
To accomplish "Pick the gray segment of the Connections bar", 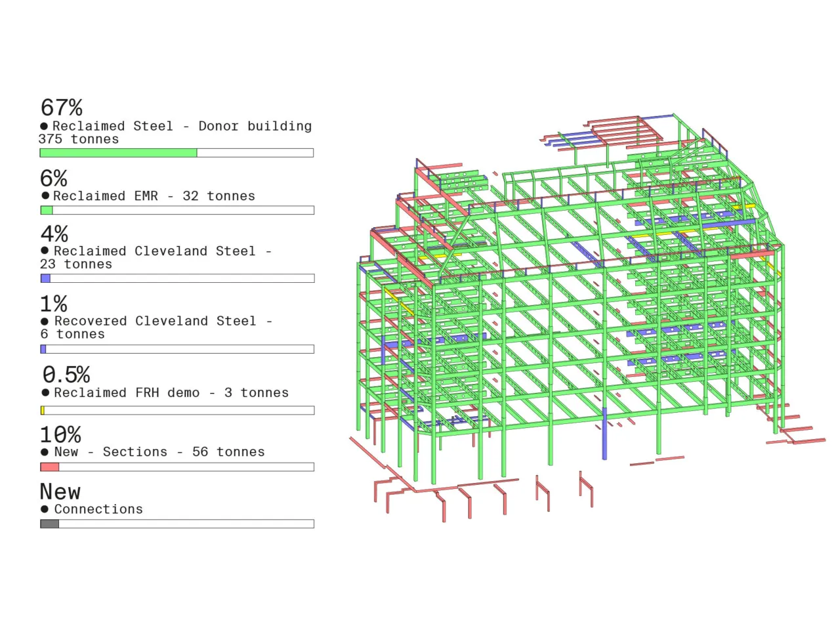I will pos(50,524).
